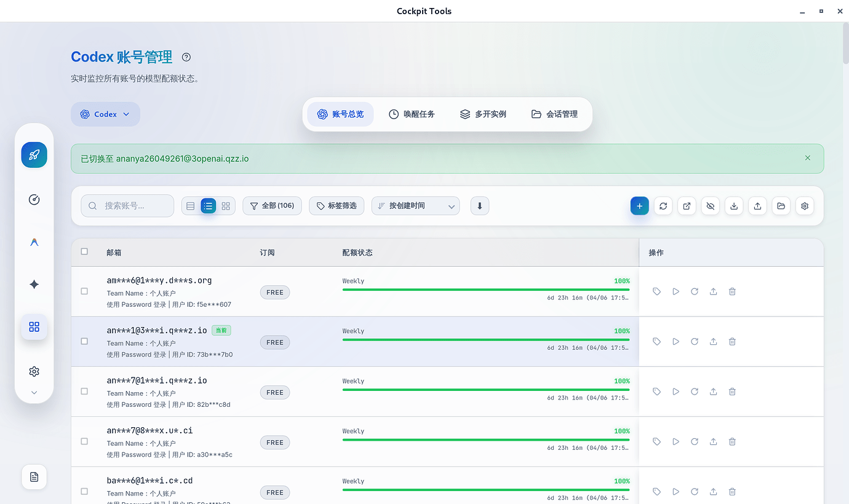The image size is (849, 504).
Task: Open the 按创建时间 sort dropdown
Action: pyautogui.click(x=416, y=206)
